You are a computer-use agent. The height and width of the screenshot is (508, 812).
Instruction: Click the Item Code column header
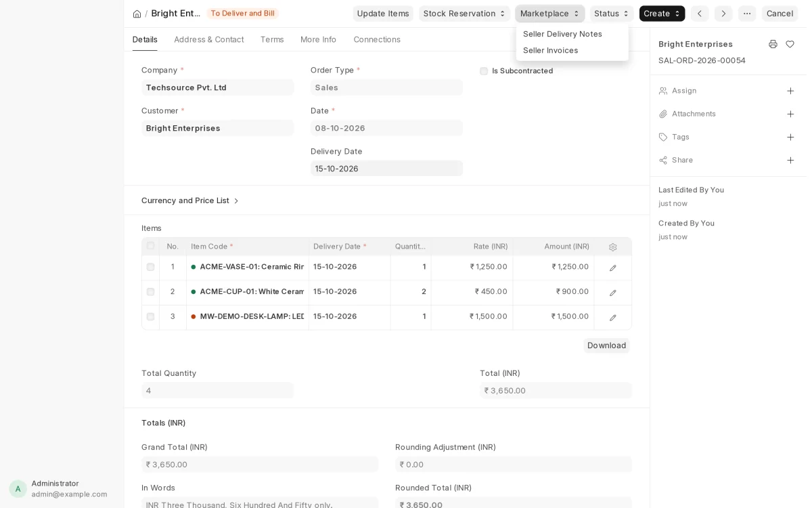click(x=248, y=247)
